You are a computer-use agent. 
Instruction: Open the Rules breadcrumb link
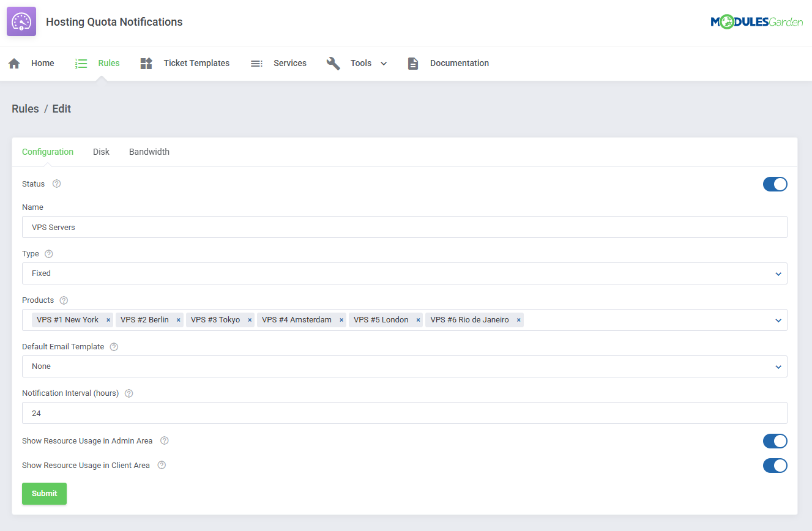[x=25, y=108]
